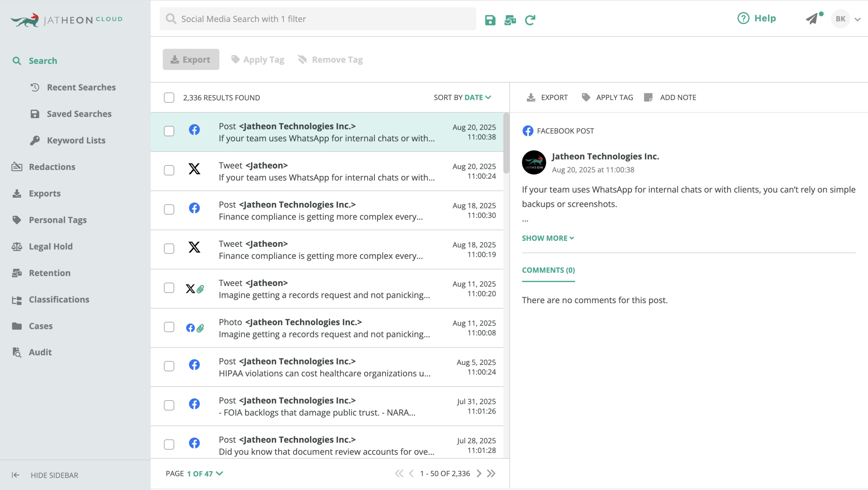Click the Apply Tag toolbar button
Viewport: 868px width, 490px height.
pyautogui.click(x=258, y=60)
